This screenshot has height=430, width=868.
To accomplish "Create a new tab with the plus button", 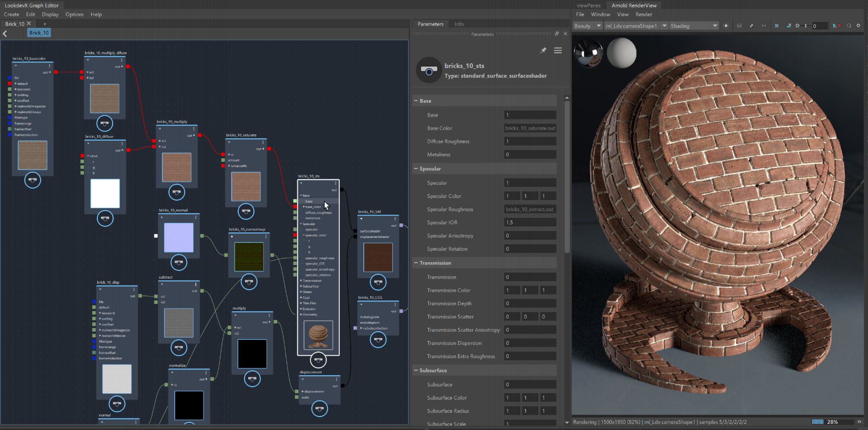I will (x=45, y=24).
